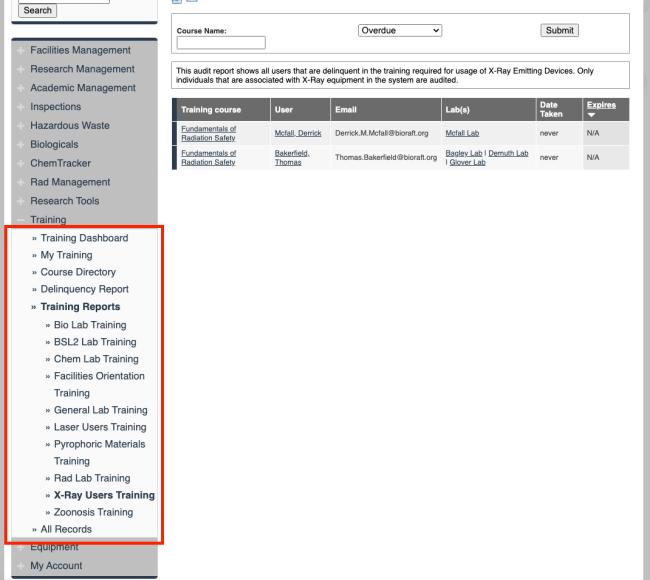Open the Zoonosis Training report
The width and height of the screenshot is (650, 580).
coord(93,512)
